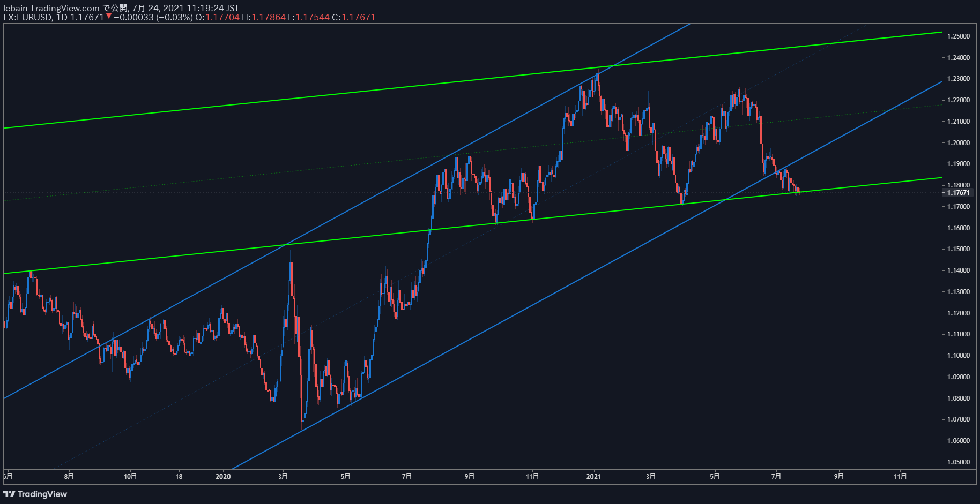Click the 18 date label on time axis
The image size is (980, 504).
(179, 477)
